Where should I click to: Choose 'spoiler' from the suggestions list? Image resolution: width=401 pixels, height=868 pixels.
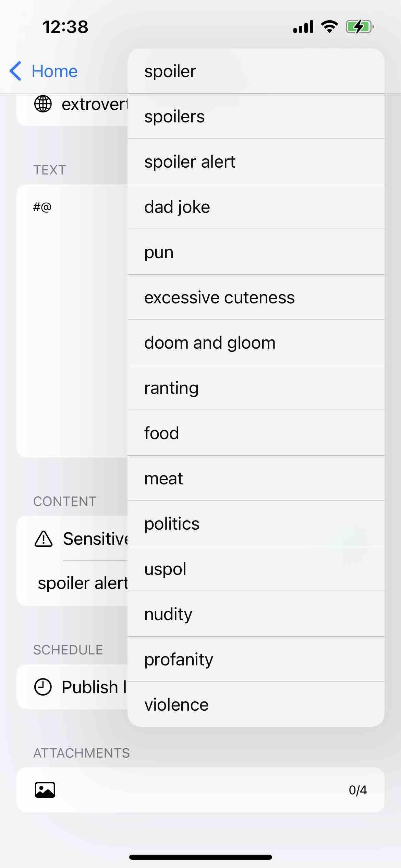(x=256, y=71)
